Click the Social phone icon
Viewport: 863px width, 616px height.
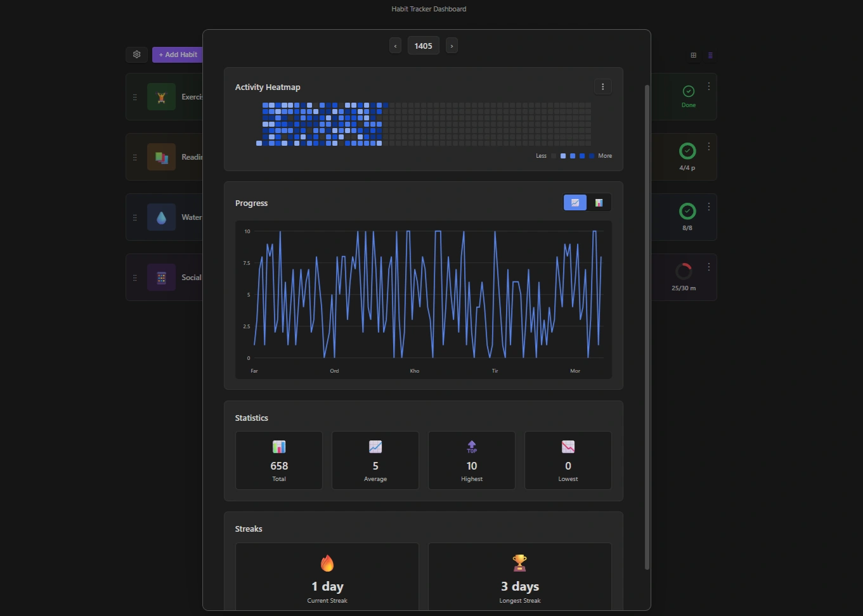pos(162,278)
